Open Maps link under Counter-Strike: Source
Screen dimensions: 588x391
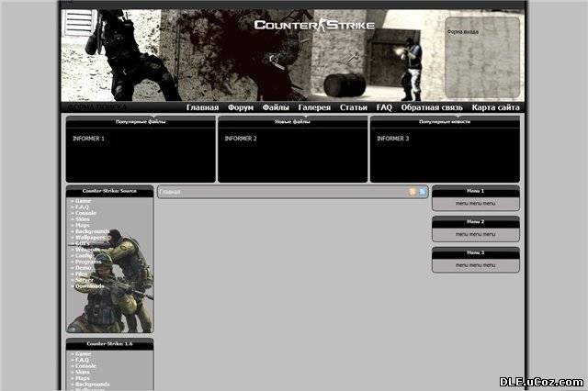click(x=83, y=226)
